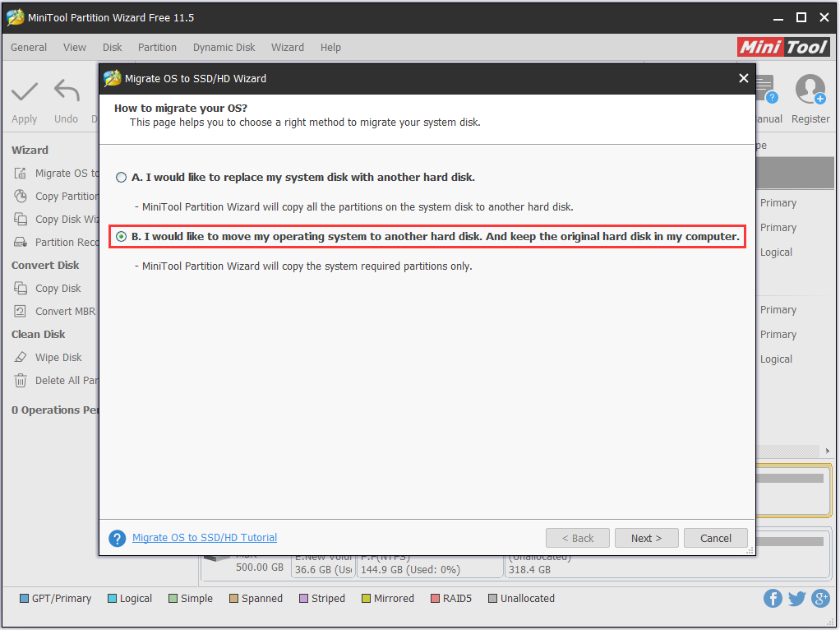Select the Clean Disk sidebar heading
840x630 pixels.
[39, 335]
